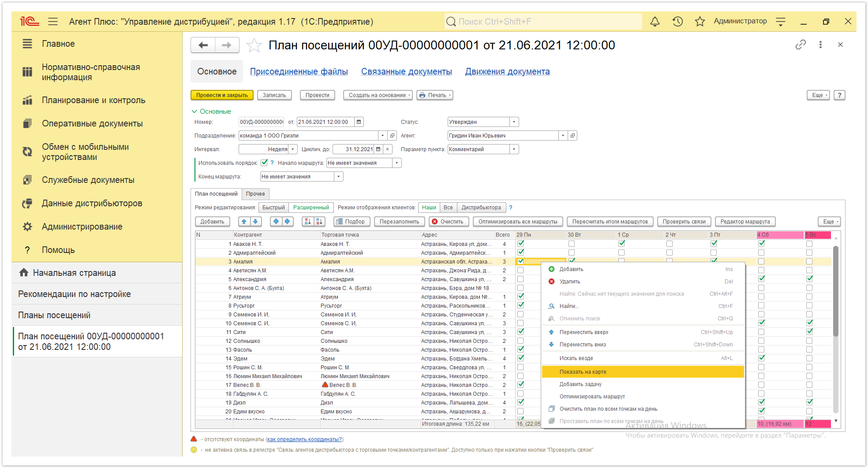Click the Номер input field

point(261,122)
